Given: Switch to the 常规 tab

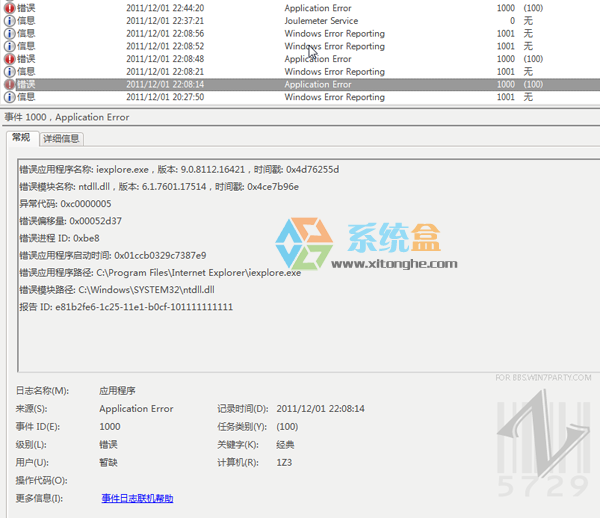Looking at the screenshot, I should [x=21, y=137].
